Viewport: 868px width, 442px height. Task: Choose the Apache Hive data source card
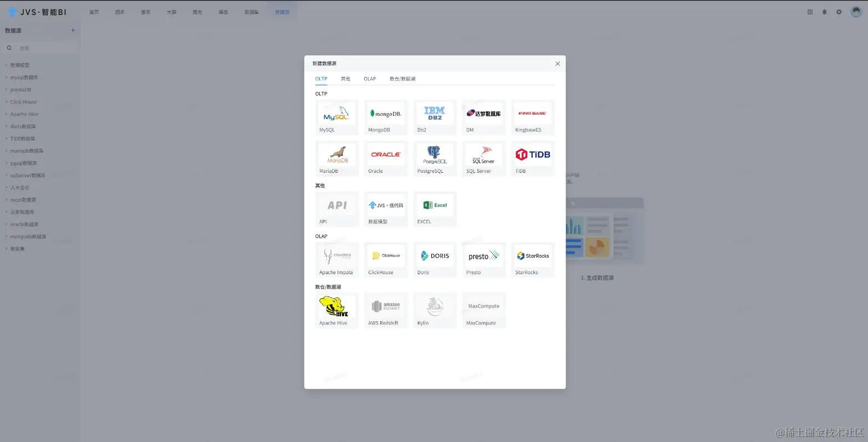[337, 311]
